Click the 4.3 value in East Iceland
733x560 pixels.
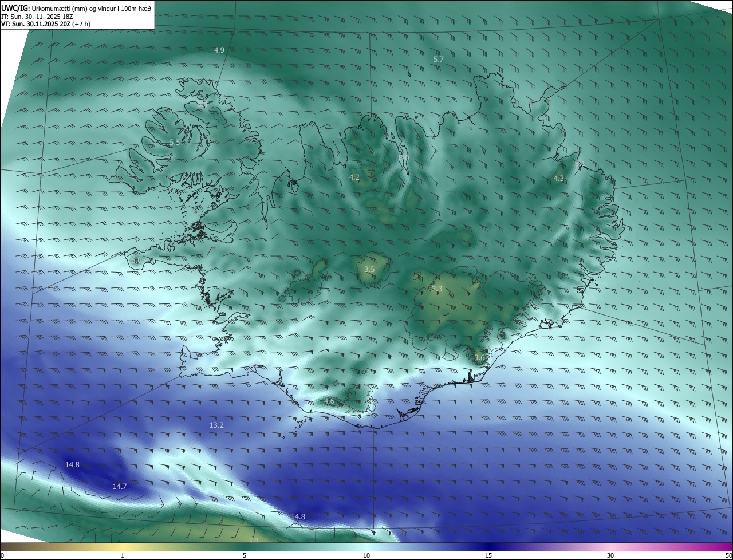click(559, 179)
